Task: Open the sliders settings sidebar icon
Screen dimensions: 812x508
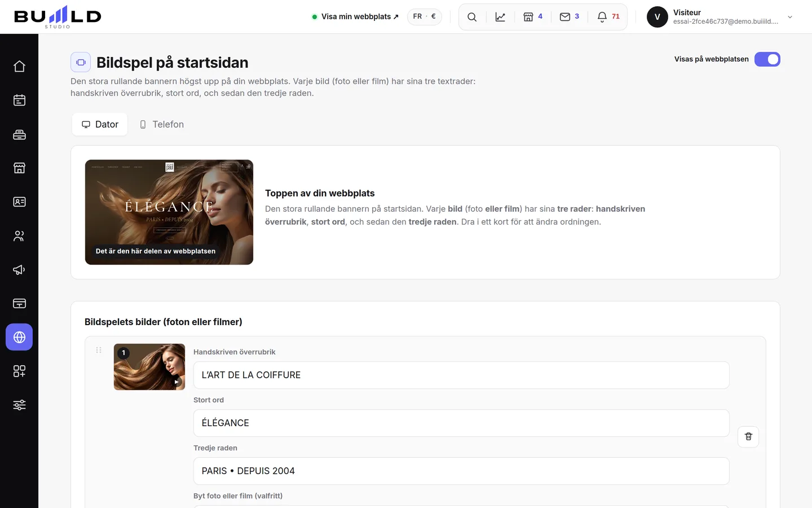Action: click(x=19, y=405)
